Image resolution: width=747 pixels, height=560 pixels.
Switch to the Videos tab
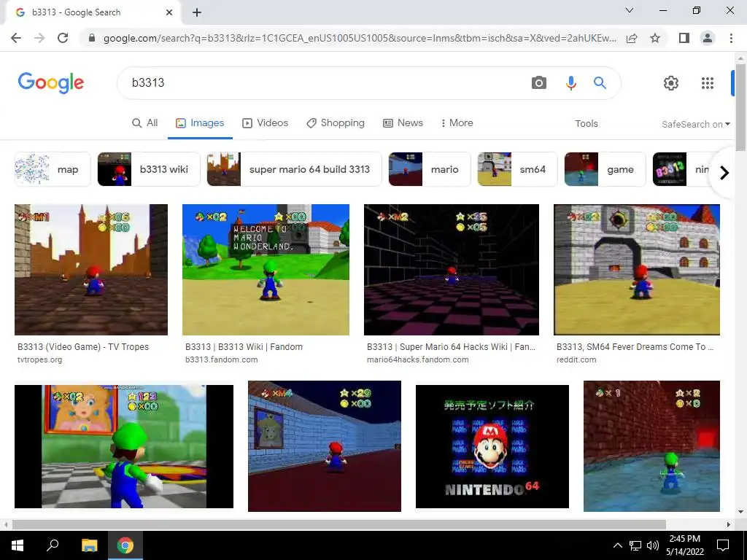click(x=266, y=122)
